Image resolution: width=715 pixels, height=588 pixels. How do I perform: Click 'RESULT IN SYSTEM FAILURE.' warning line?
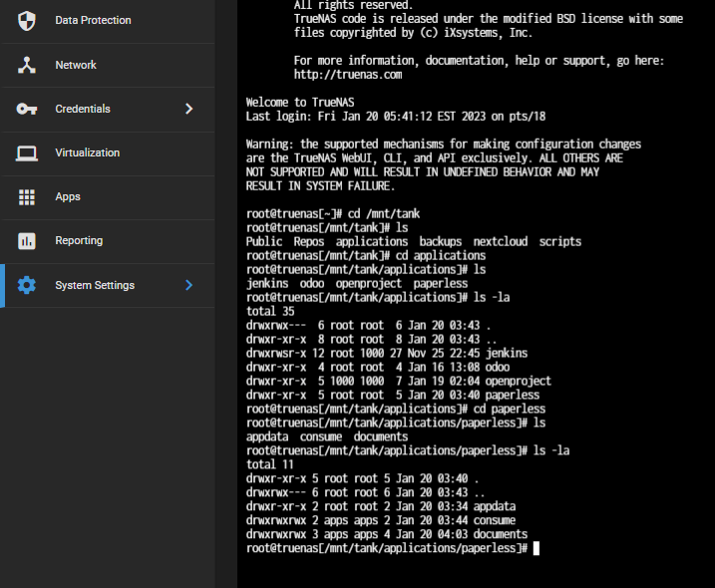(320, 186)
